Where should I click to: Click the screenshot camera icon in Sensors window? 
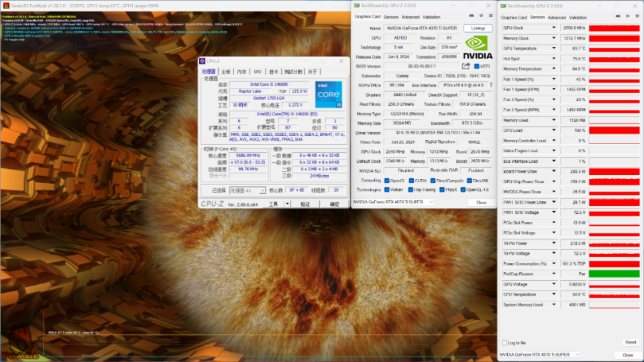(x=618, y=16)
